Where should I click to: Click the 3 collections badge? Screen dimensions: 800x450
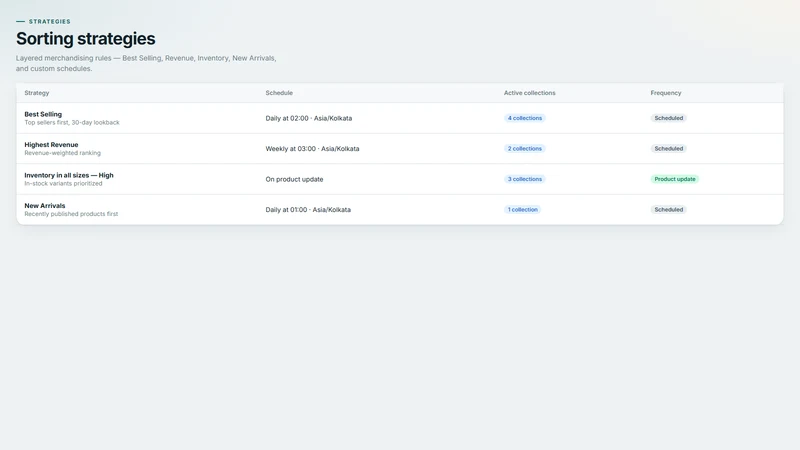pos(524,179)
